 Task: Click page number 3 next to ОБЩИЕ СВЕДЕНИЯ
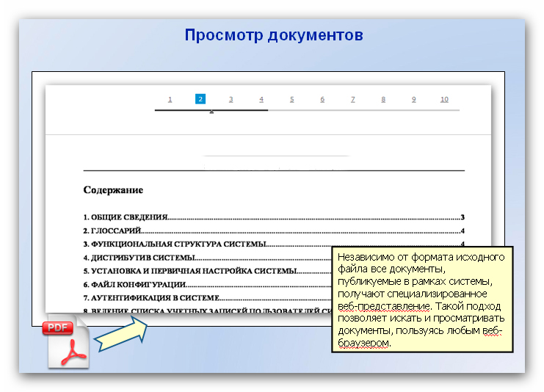click(x=463, y=217)
